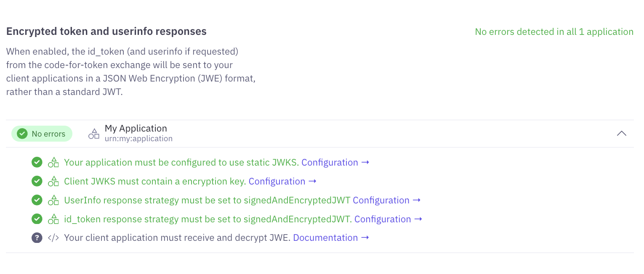Click the question mark icon on the JWE decryption row
This screenshot has width=644, height=274.
click(37, 237)
